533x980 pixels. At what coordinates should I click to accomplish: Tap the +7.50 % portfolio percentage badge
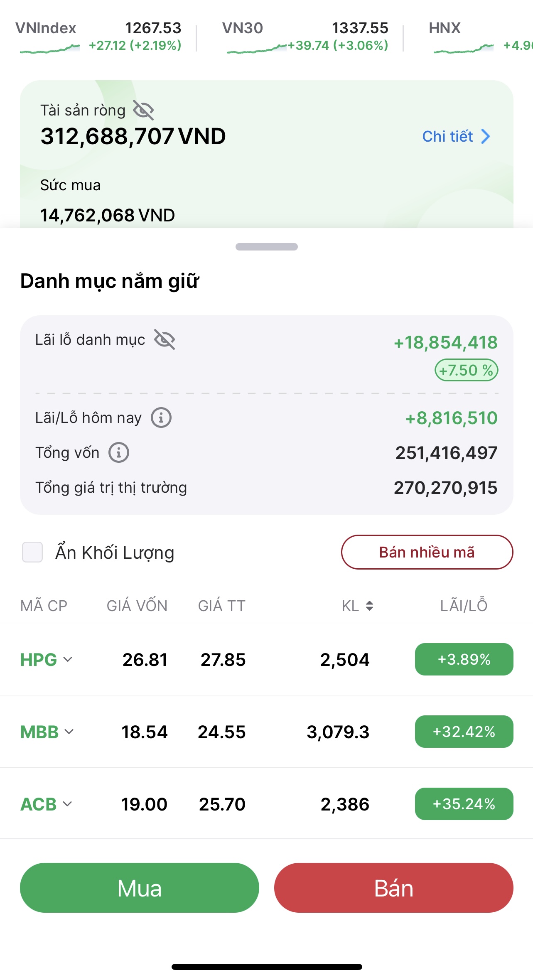click(x=466, y=370)
